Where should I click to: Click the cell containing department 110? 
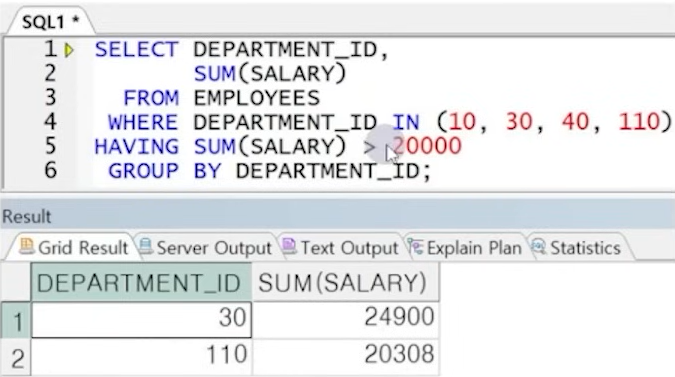142,357
